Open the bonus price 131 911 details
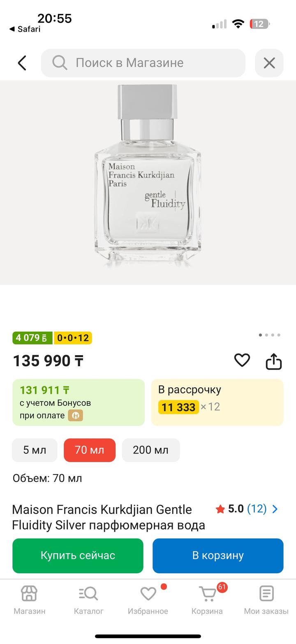Image resolution: width=296 pixels, height=644 pixels. tap(79, 402)
